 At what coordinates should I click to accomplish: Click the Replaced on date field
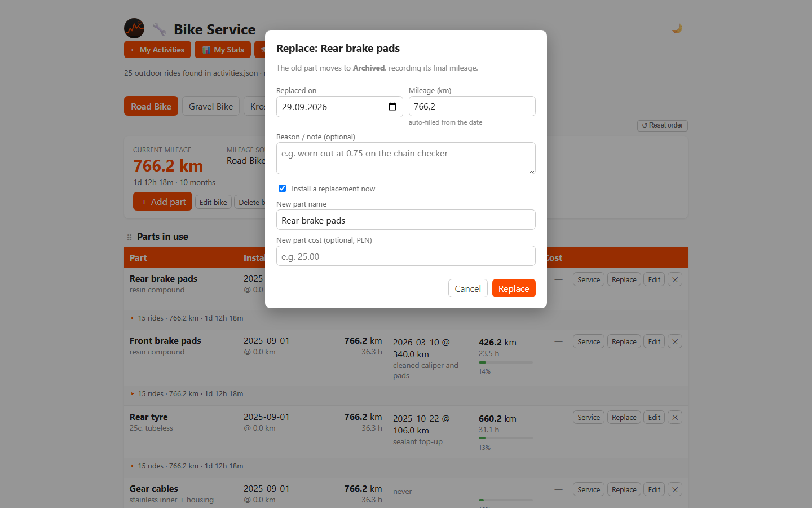click(339, 107)
